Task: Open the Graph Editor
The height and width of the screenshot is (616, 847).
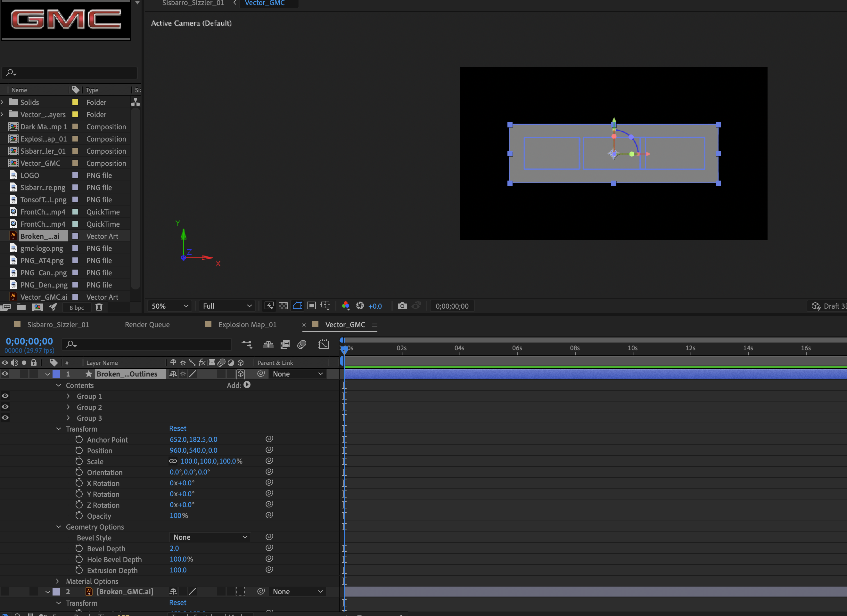Action: 323,344
